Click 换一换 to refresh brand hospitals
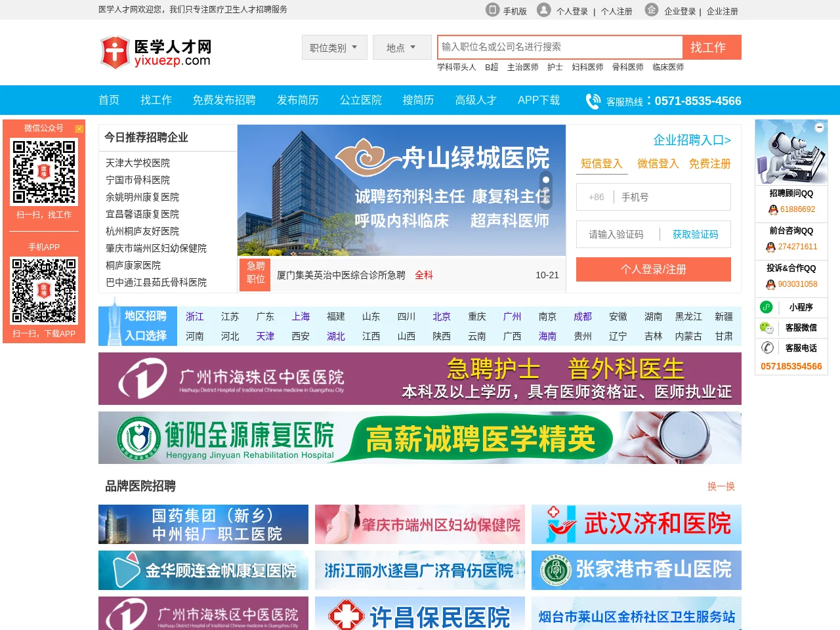Screen dimensions: 840x630 [721, 486]
